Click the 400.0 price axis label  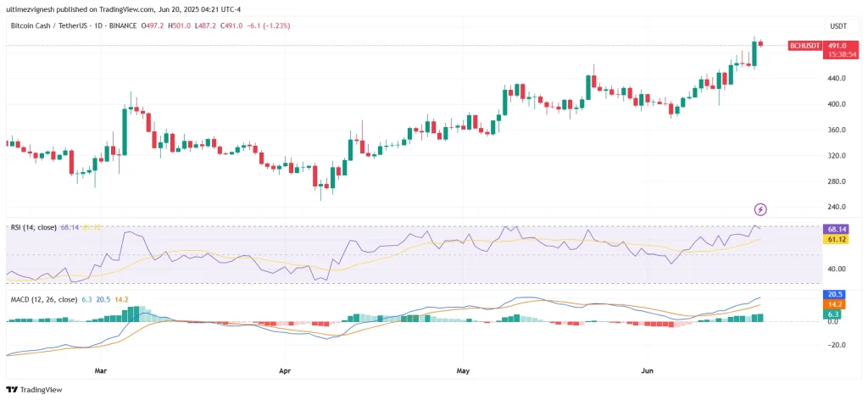pos(837,104)
